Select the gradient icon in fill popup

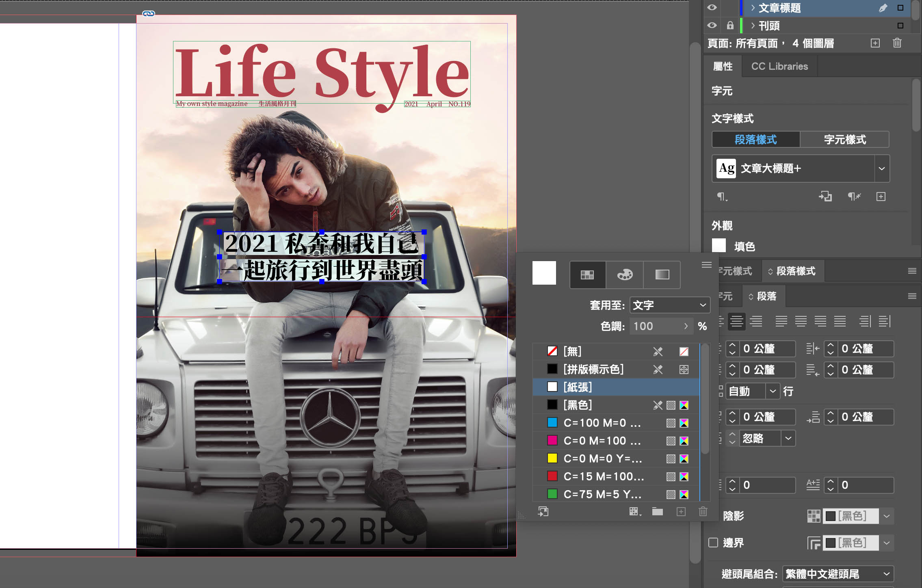point(662,275)
